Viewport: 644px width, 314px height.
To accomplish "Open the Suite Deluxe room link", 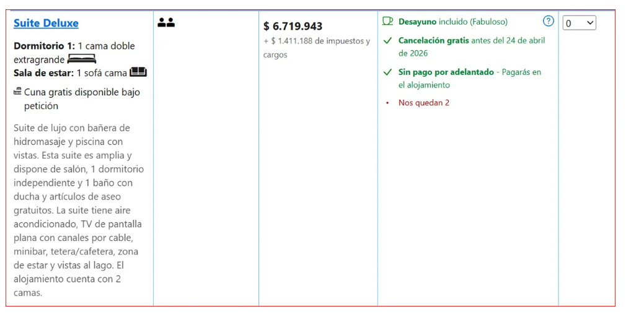I will [x=46, y=24].
